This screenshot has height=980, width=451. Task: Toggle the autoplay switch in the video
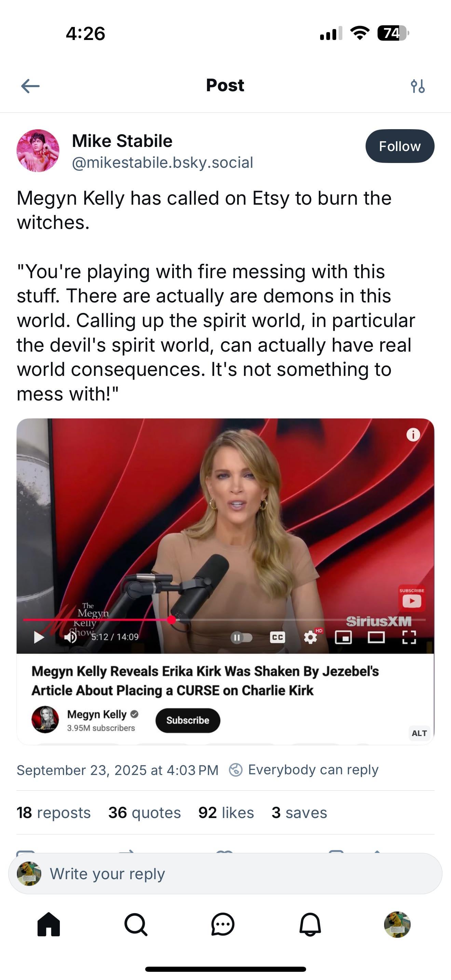tap(242, 637)
